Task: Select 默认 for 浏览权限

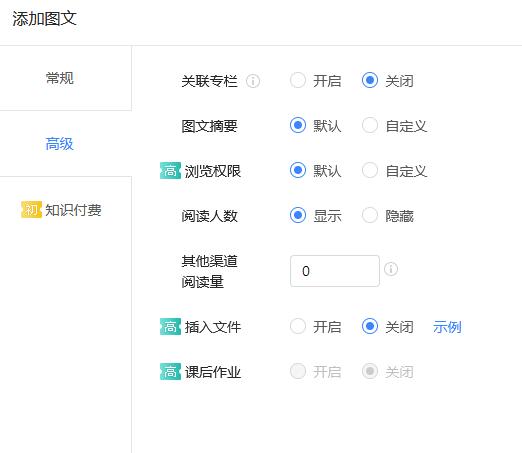Action: [x=298, y=170]
